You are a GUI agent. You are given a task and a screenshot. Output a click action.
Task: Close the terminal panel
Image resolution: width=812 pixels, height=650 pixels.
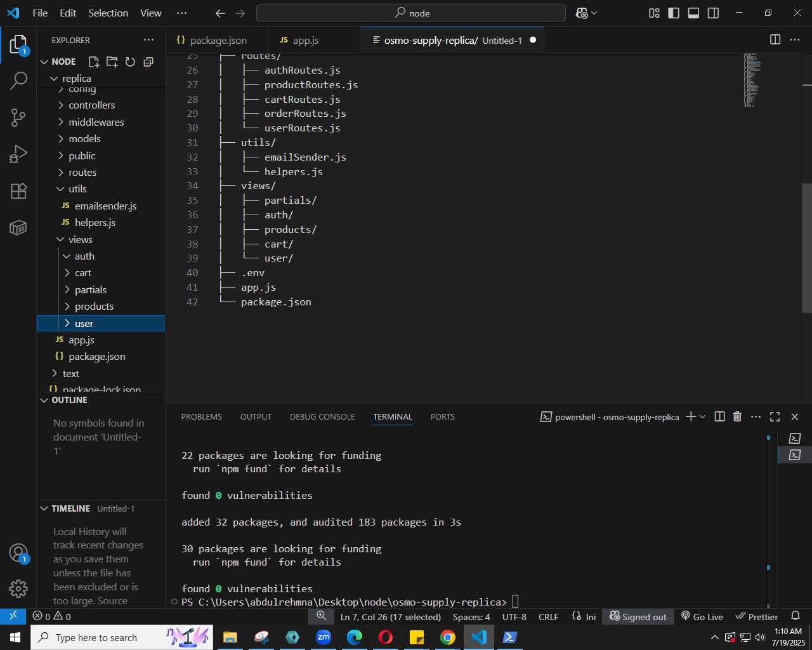click(x=794, y=416)
